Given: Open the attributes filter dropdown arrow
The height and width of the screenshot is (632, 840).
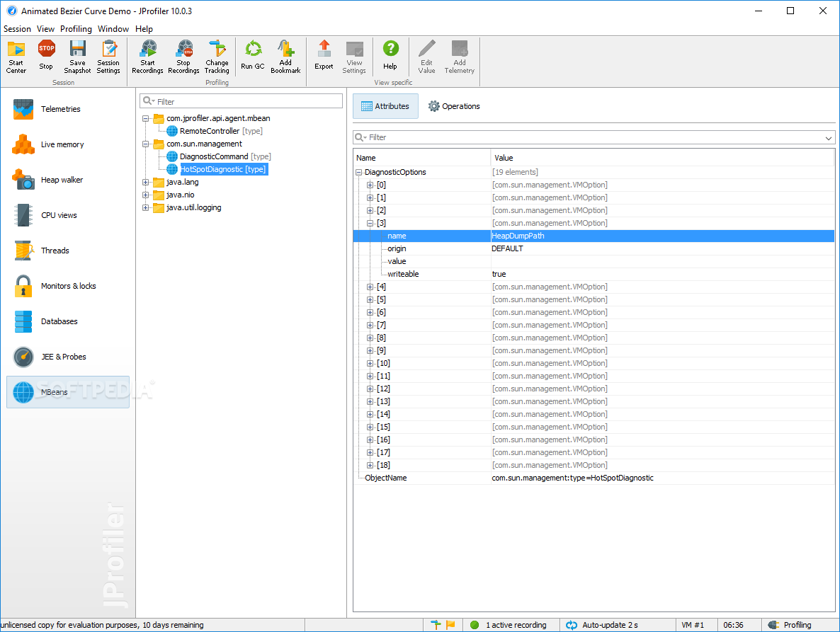Looking at the screenshot, I should pyautogui.click(x=828, y=138).
